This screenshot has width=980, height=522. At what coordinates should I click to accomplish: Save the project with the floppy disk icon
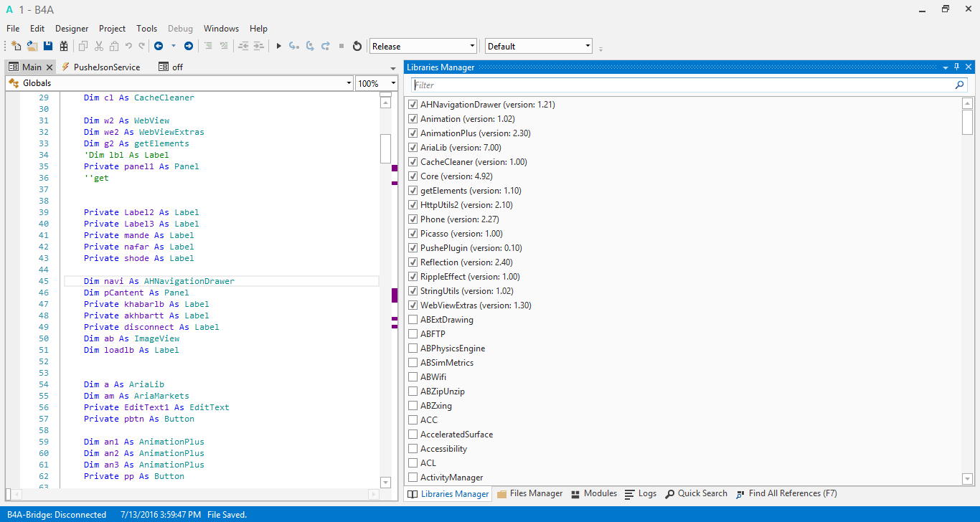click(48, 46)
